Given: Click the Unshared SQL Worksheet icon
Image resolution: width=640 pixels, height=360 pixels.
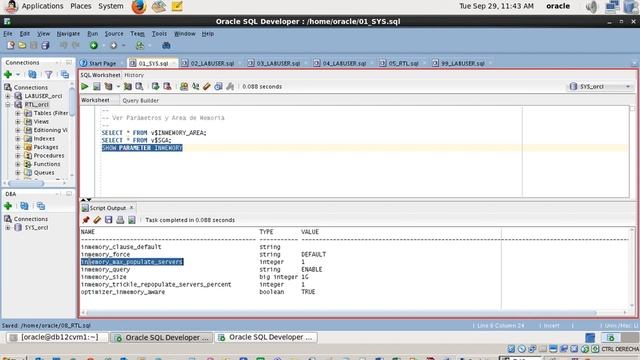Looking at the screenshot, I should [184, 87].
